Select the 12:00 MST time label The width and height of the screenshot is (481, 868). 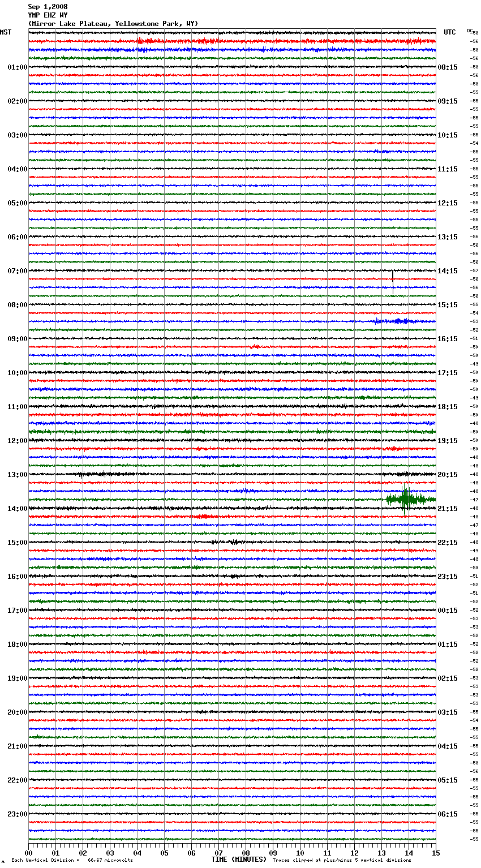pos(18,441)
